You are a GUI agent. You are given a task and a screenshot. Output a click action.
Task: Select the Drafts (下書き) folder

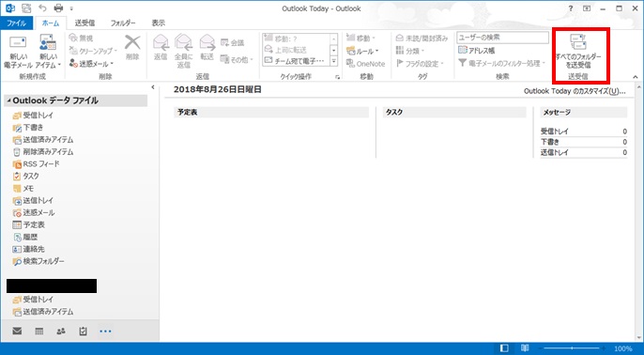click(x=28, y=128)
